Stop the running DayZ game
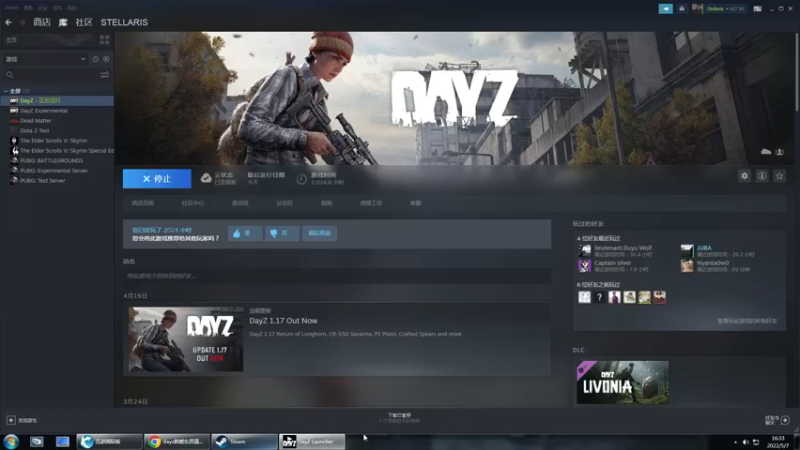 pos(157,179)
